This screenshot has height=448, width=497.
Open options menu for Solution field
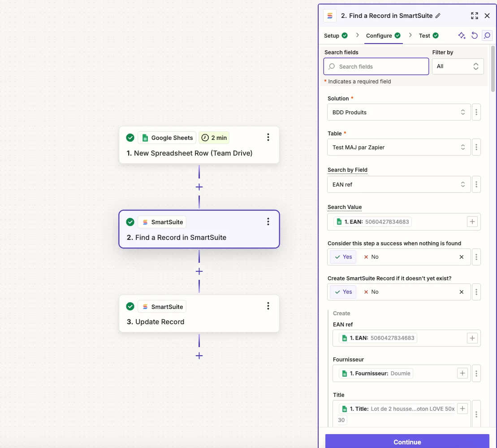[x=476, y=112]
